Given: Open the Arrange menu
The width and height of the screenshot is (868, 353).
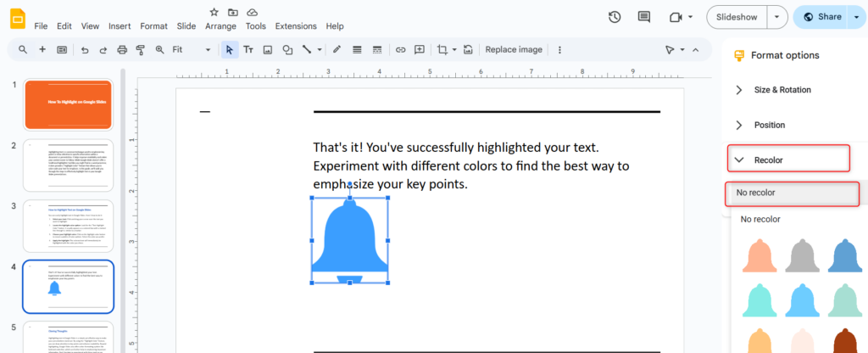Looking at the screenshot, I should (x=220, y=26).
